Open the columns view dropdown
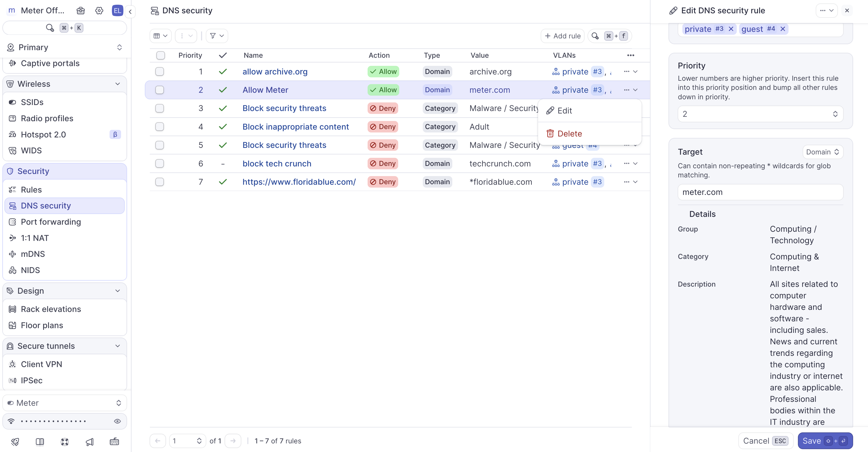868x452 pixels. 160,36
